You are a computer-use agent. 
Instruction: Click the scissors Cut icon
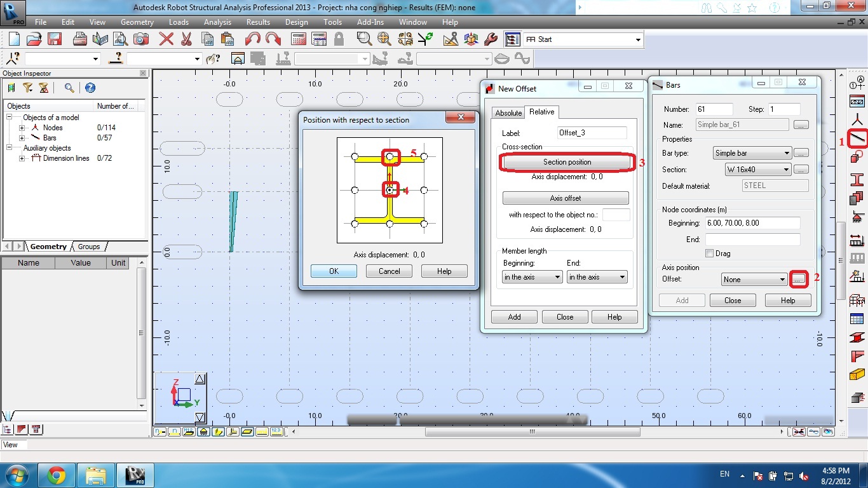186,39
